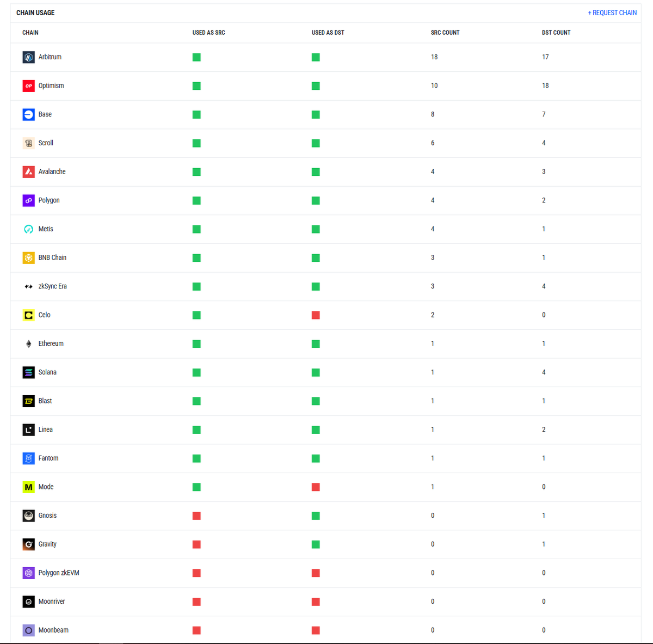
Task: Click the Avalanche chain name
Action: pyautogui.click(x=52, y=172)
